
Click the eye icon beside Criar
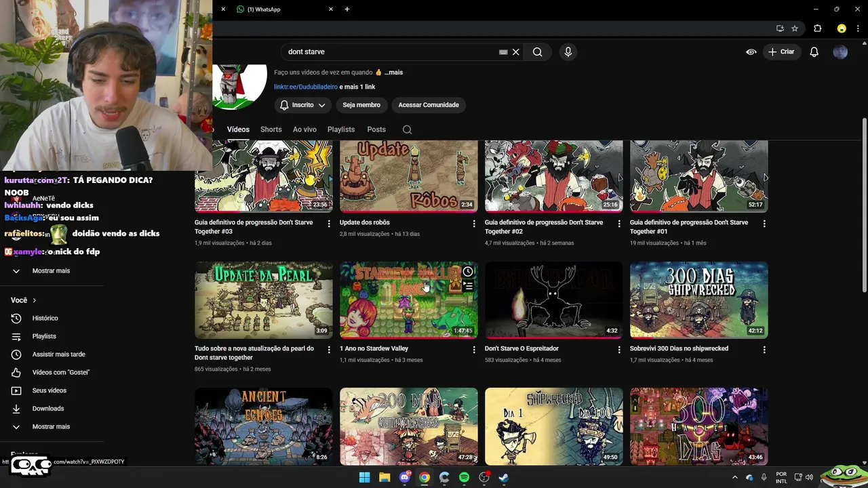pos(751,52)
